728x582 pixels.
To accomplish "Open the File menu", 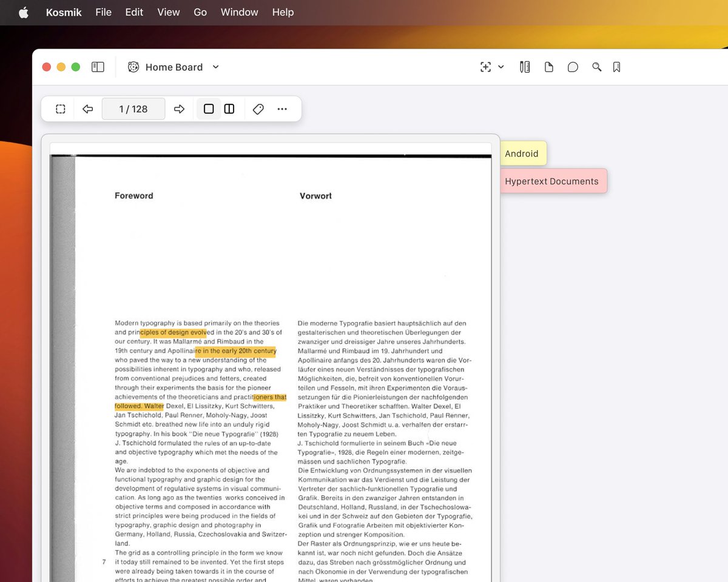I will click(x=103, y=12).
